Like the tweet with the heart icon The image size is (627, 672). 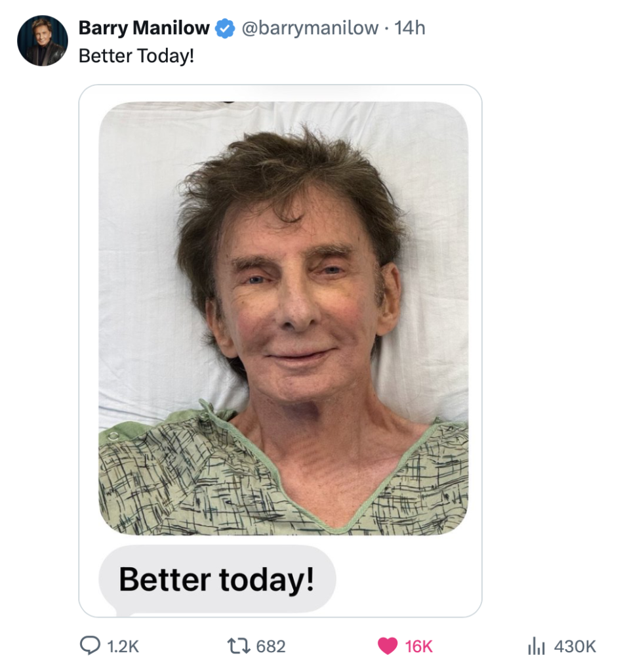click(388, 646)
